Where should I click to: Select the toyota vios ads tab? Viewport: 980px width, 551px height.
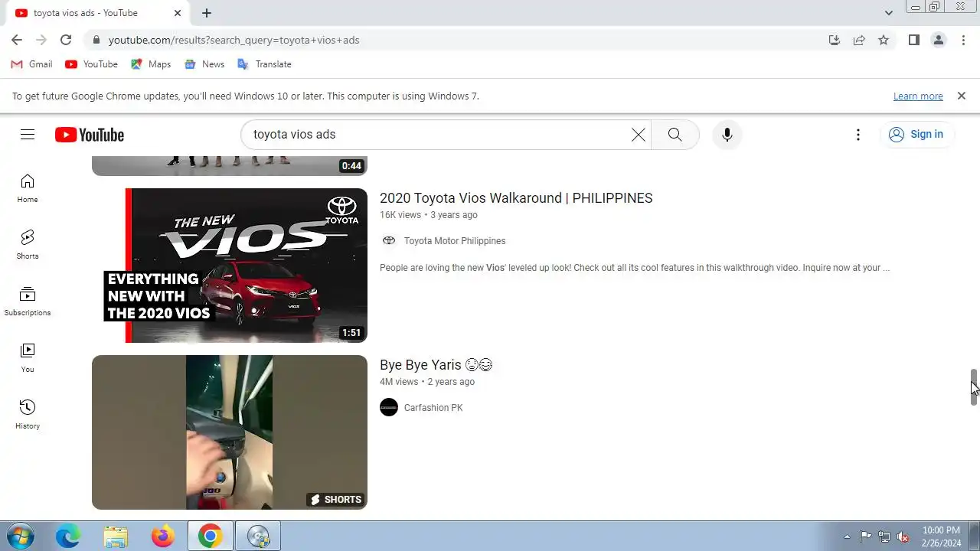tap(96, 13)
